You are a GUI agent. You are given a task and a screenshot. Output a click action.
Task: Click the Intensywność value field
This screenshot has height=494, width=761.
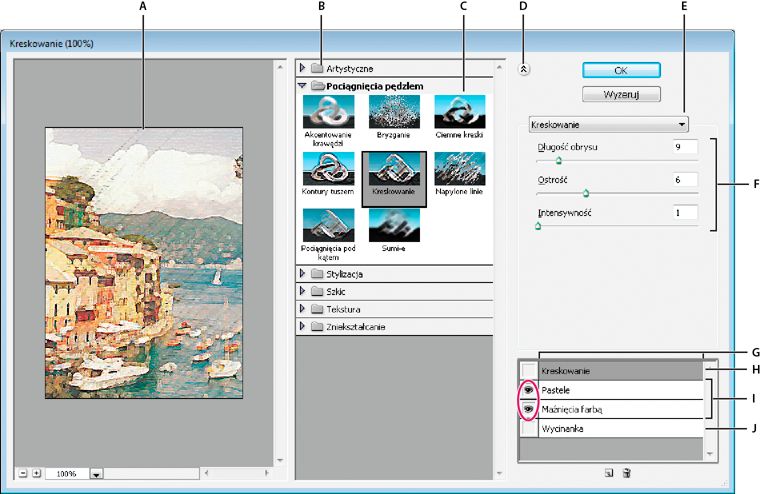tap(685, 213)
